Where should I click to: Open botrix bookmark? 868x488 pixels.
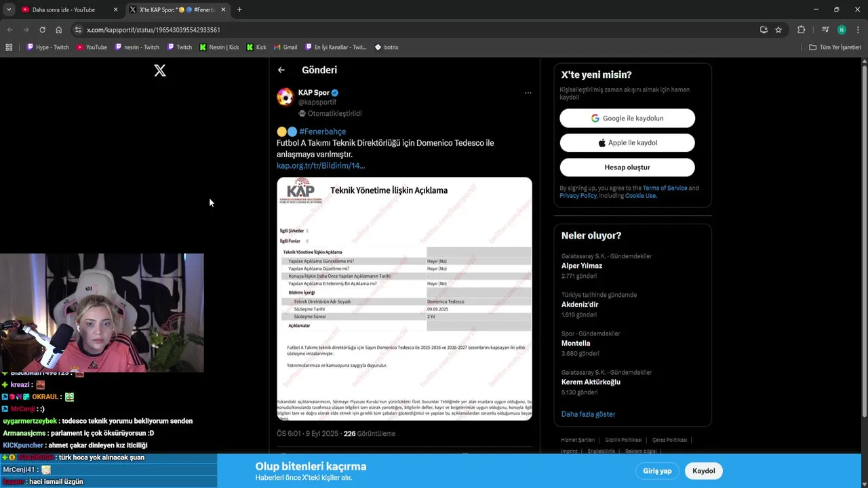coord(387,47)
